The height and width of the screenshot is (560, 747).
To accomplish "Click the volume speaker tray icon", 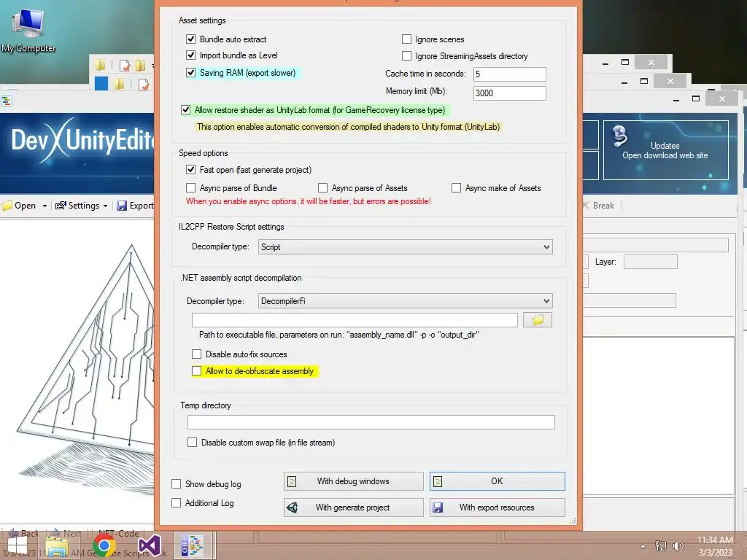I will coord(678,546).
